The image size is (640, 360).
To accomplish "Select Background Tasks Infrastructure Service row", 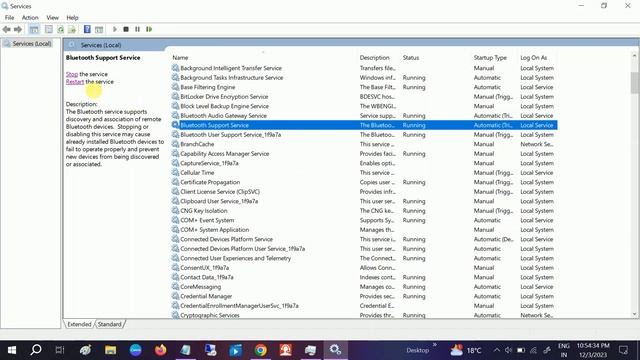I will [x=364, y=78].
